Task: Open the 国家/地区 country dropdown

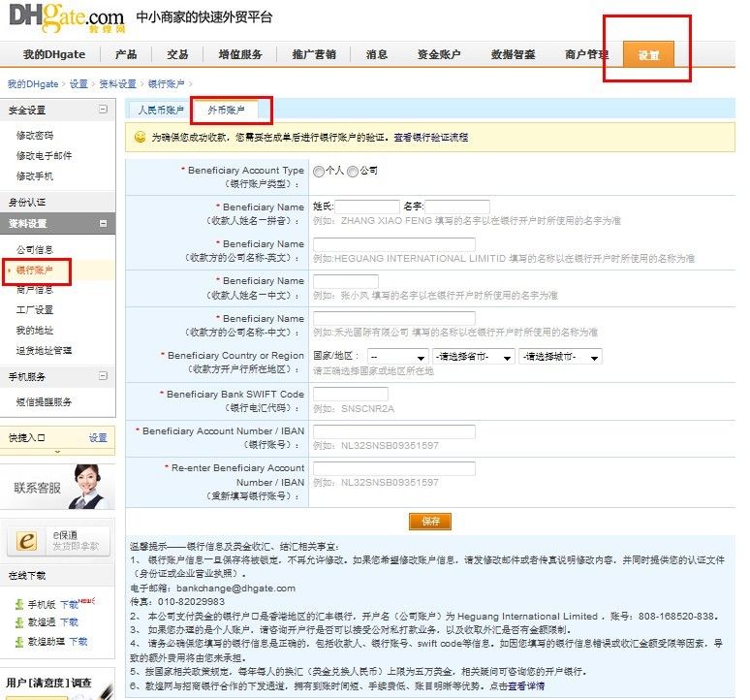Action: (397, 357)
